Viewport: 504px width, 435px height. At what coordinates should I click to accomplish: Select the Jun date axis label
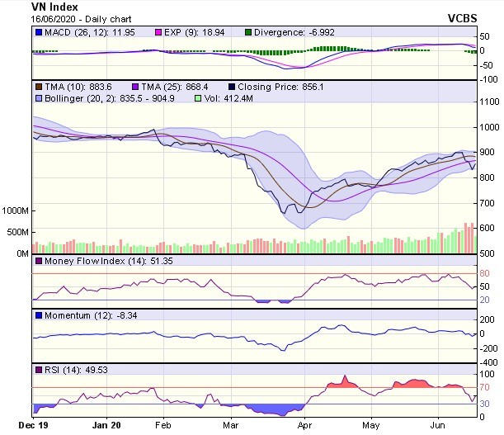pyautogui.click(x=436, y=428)
